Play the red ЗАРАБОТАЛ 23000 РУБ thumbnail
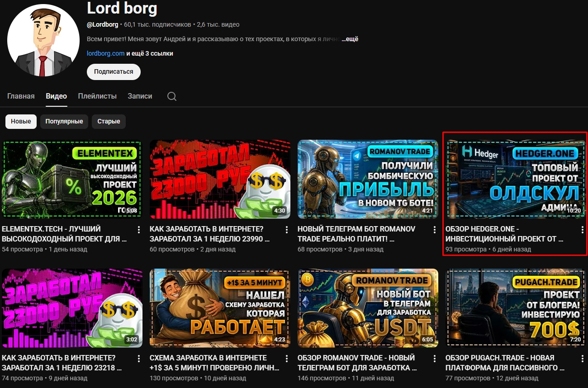 [x=220, y=179]
